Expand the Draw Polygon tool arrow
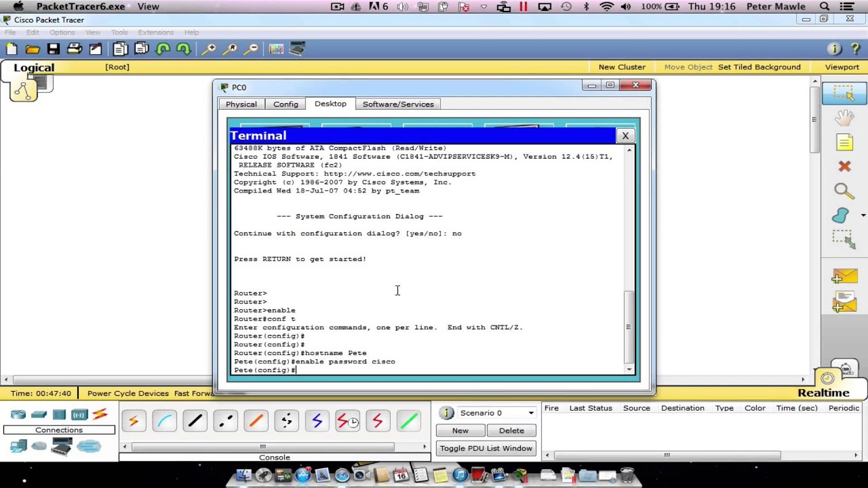The width and height of the screenshot is (868, 488). [863, 216]
